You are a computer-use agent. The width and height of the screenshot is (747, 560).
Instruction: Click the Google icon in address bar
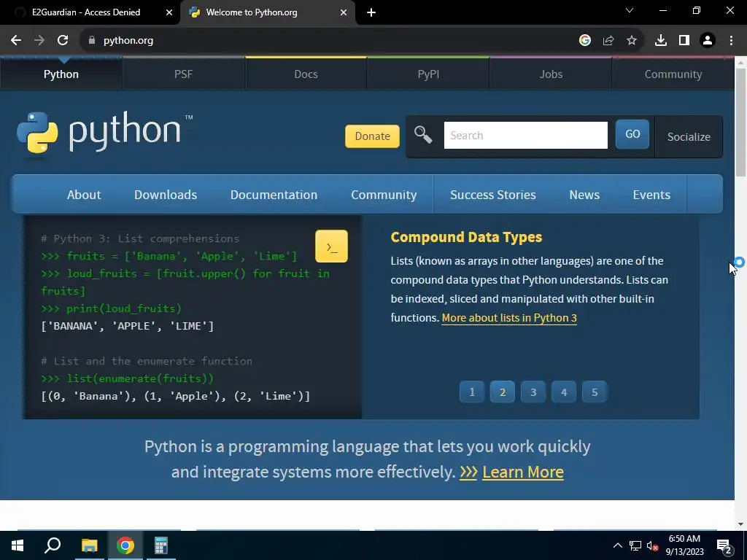click(585, 41)
